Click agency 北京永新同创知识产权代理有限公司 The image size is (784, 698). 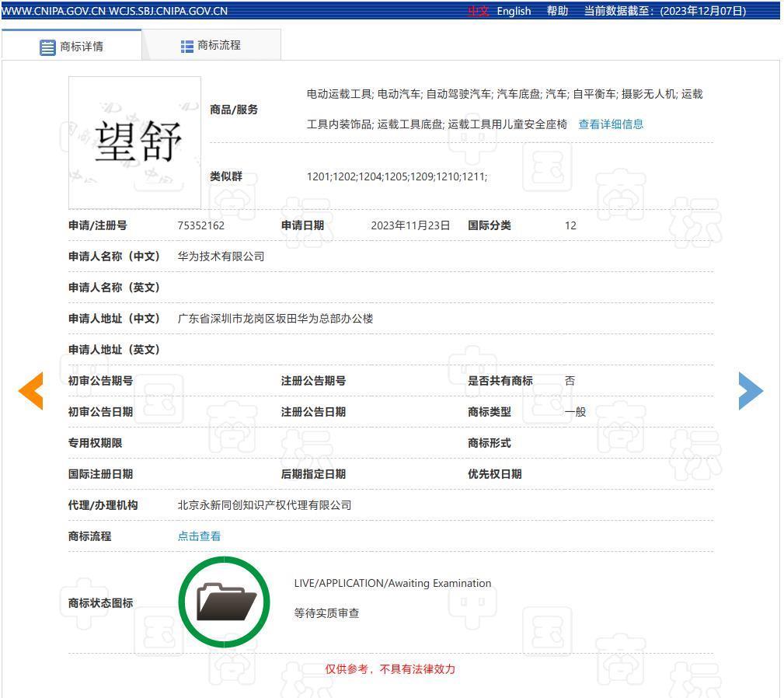pyautogui.click(x=264, y=504)
